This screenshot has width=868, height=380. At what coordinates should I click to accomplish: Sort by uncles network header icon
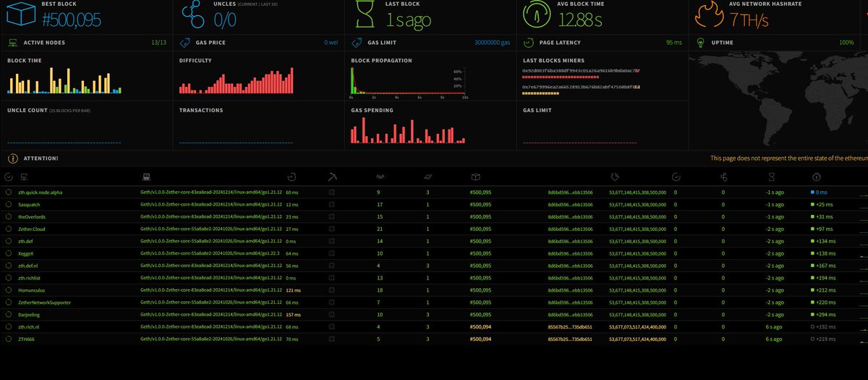723,176
